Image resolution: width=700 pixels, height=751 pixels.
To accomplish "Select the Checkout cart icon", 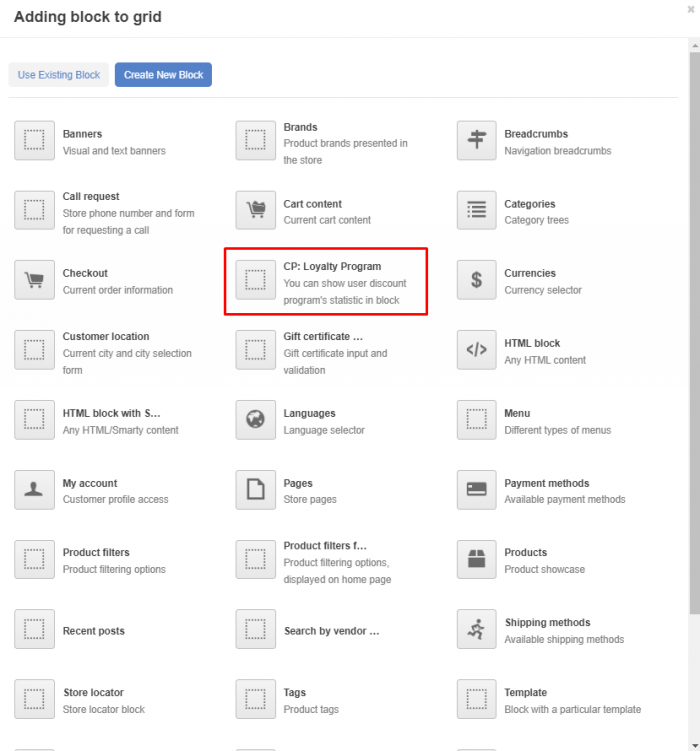I will pos(34,280).
